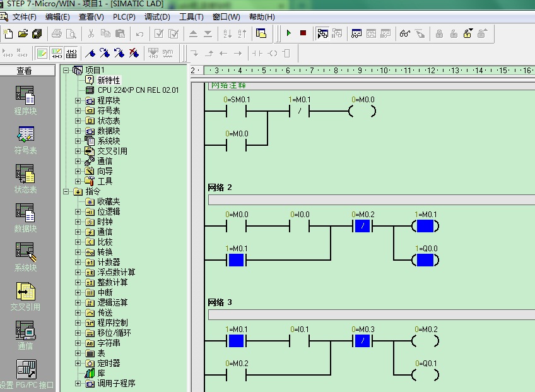The width and height of the screenshot is (535, 392).
Task: Expand the 数据块 tree node
Action: click(78, 131)
